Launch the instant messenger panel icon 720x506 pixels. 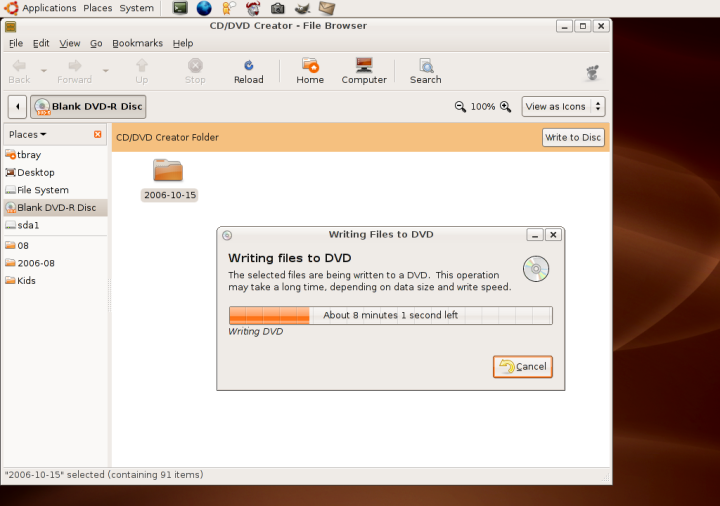[228, 8]
